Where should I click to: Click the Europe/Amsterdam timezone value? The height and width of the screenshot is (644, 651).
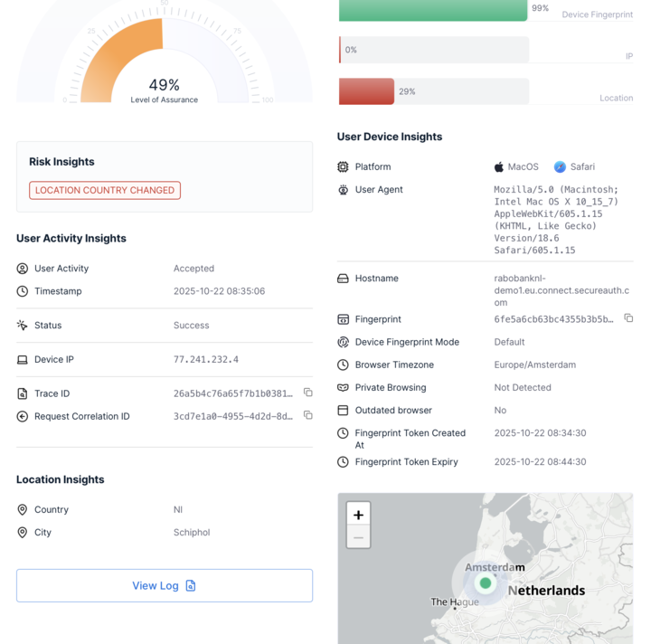click(x=534, y=365)
